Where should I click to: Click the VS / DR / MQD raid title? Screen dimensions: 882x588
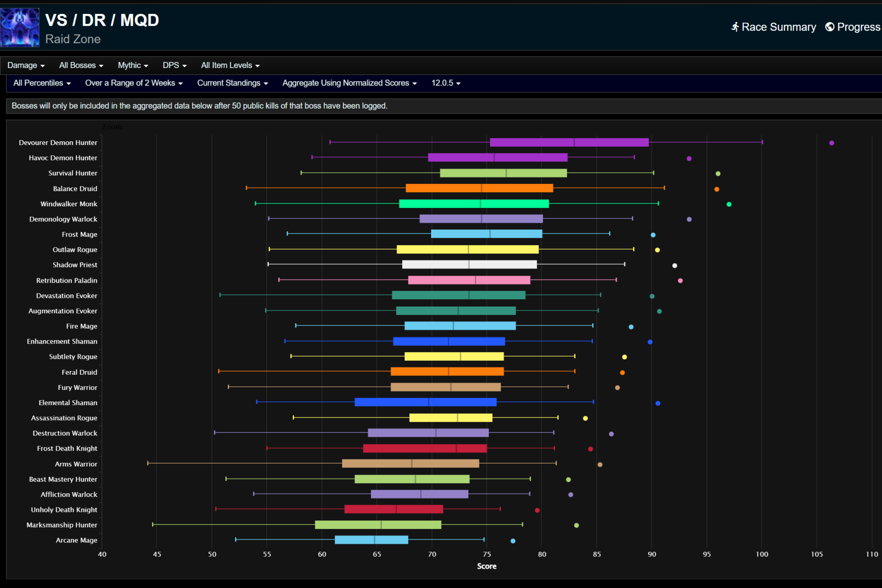pyautogui.click(x=102, y=20)
